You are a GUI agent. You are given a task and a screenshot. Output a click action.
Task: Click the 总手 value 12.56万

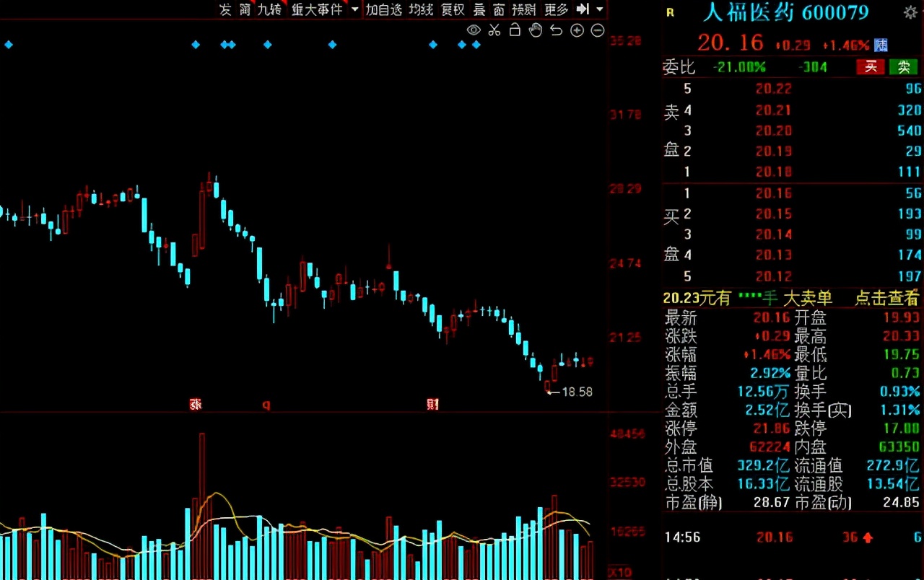click(764, 392)
